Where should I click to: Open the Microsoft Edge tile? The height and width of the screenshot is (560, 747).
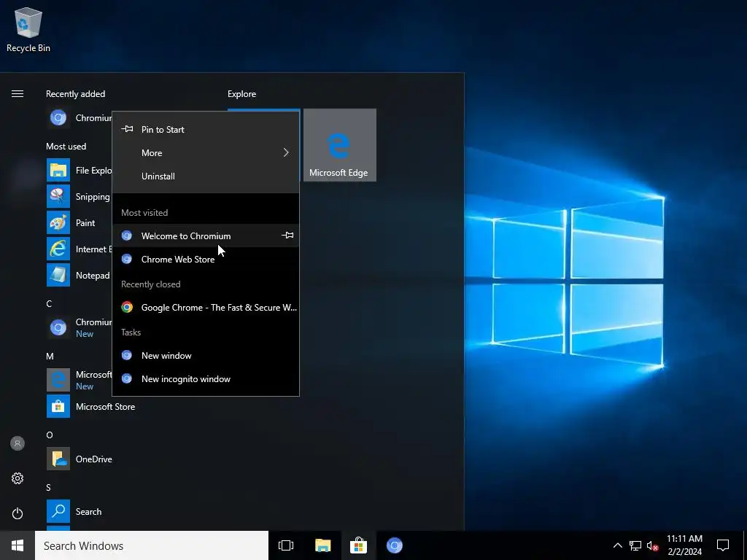340,145
